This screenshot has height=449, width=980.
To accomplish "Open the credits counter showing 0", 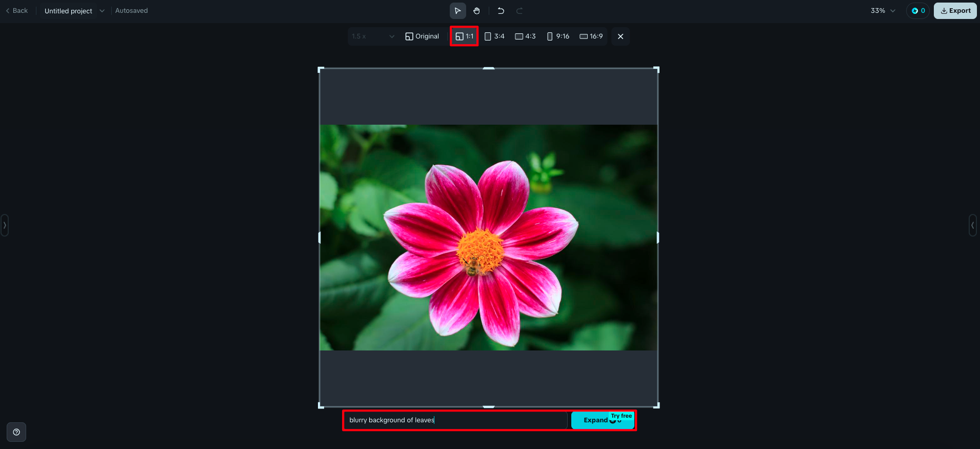I will [918, 11].
